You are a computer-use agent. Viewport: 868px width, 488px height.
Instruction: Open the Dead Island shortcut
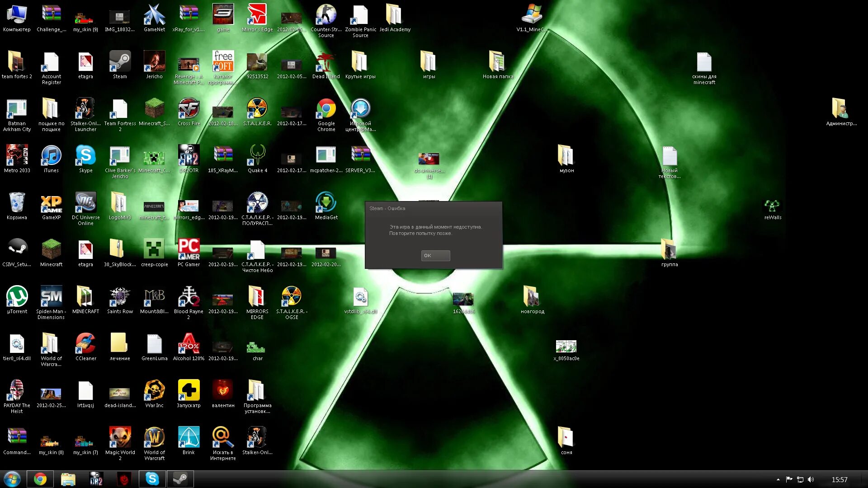[x=326, y=61]
